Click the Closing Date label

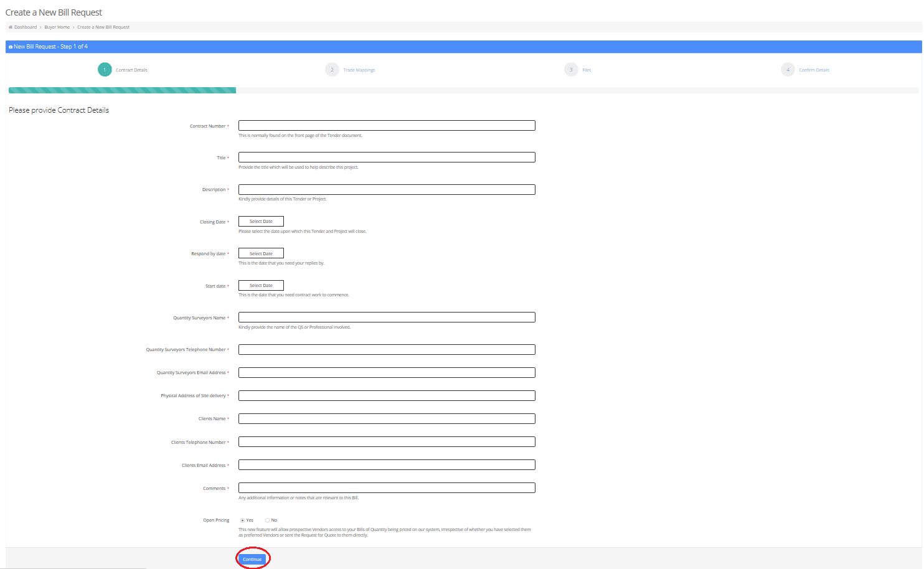tap(212, 222)
